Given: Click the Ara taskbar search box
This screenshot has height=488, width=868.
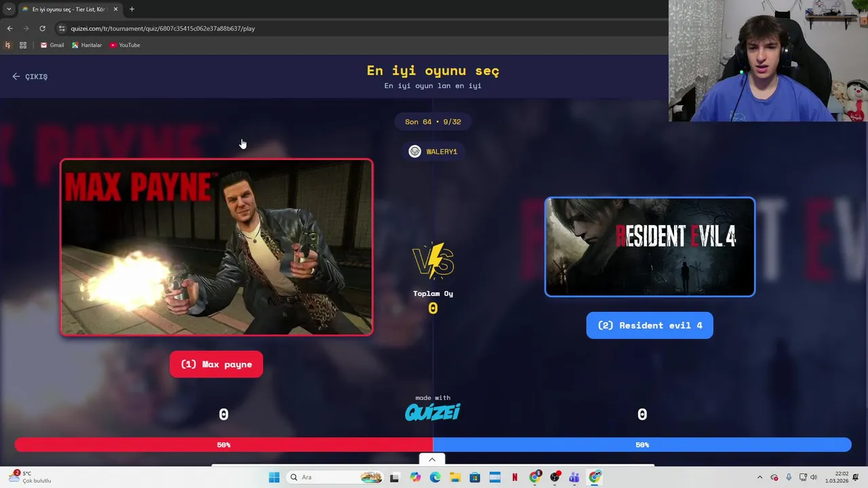Looking at the screenshot, I should (x=336, y=477).
